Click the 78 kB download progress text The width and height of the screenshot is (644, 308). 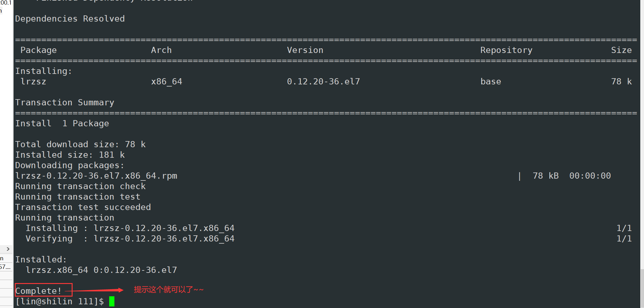pos(545,176)
